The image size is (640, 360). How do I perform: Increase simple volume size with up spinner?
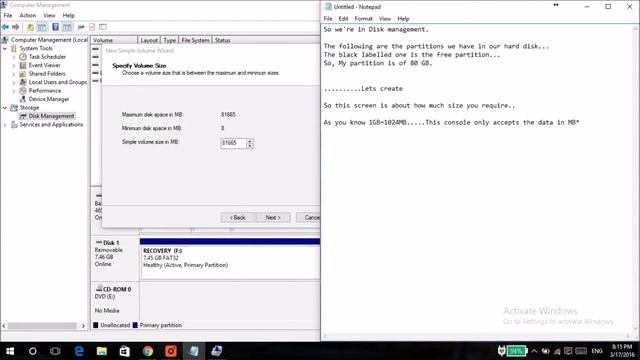tap(250, 141)
